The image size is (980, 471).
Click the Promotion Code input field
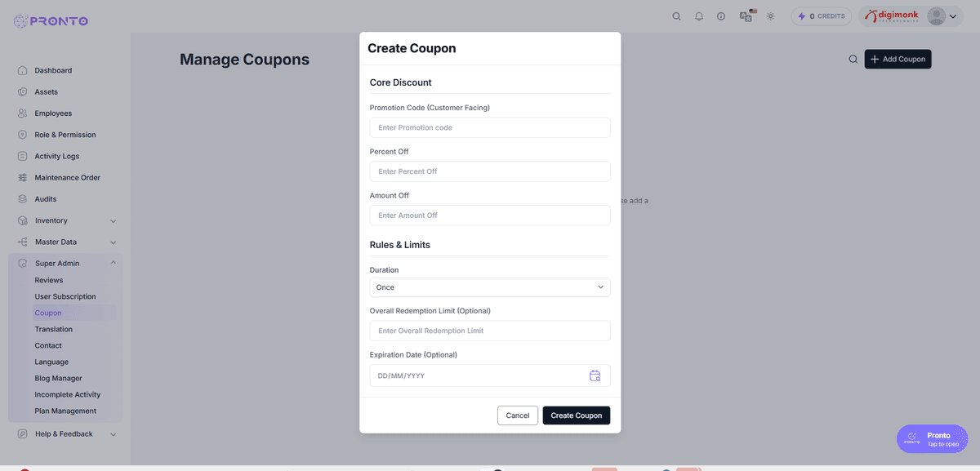489,127
